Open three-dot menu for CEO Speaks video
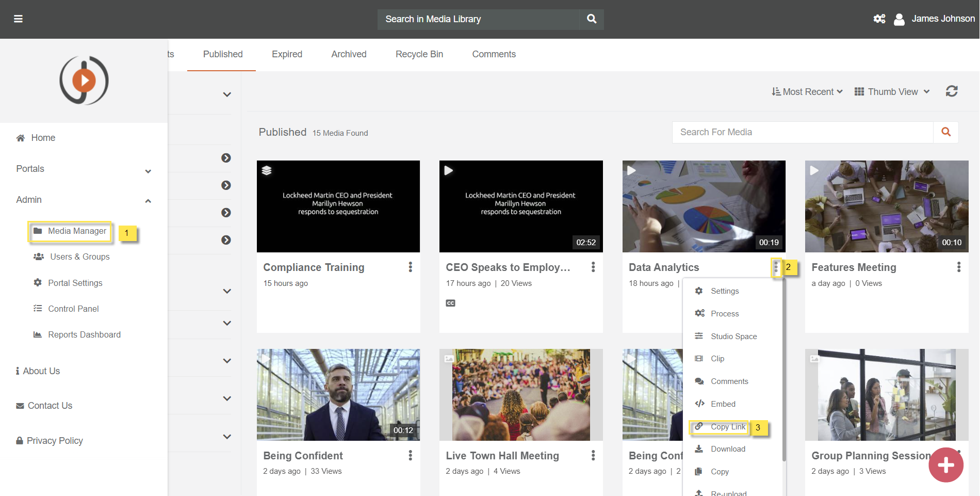The height and width of the screenshot is (496, 980). coord(593,267)
